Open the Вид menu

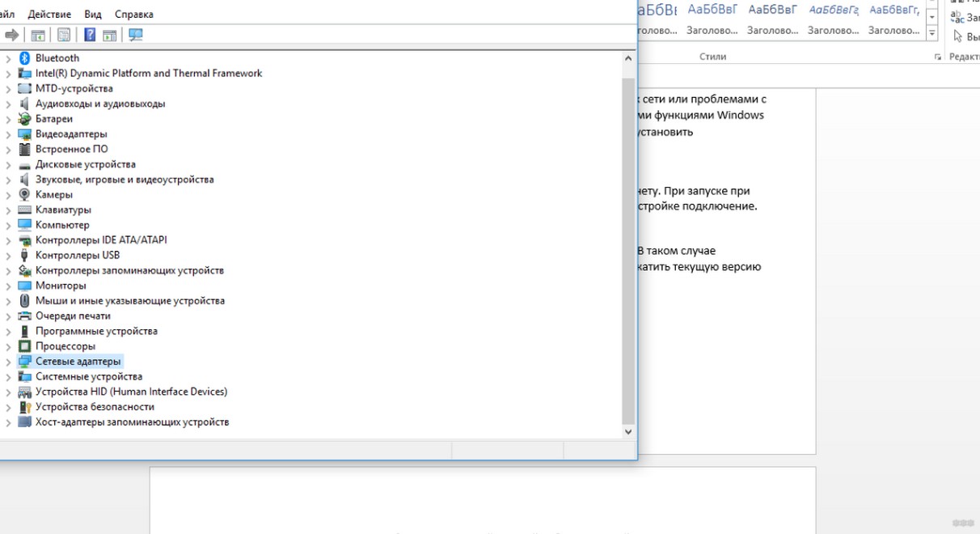[93, 15]
